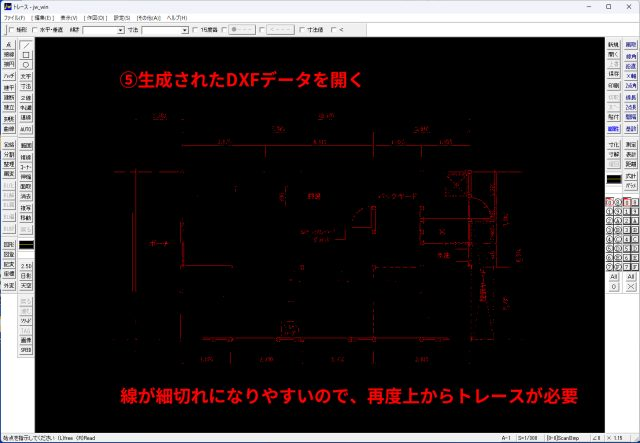Select the rectangle (□) drawing tool
Screen dimensions: 640x443
click(x=26, y=56)
